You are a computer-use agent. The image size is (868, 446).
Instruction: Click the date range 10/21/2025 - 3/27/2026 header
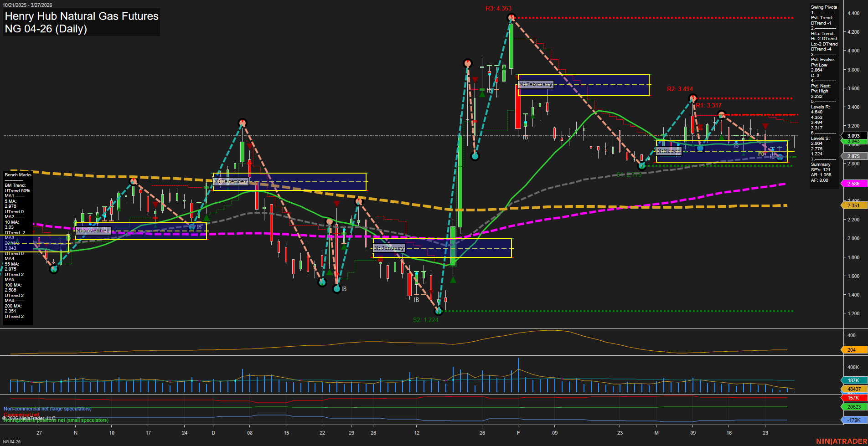[27, 5]
